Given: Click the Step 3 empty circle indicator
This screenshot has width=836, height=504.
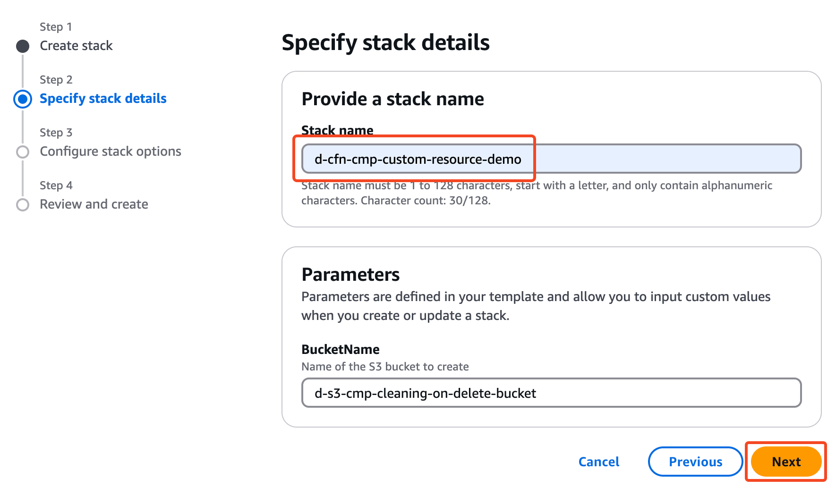Looking at the screenshot, I should tap(23, 152).
